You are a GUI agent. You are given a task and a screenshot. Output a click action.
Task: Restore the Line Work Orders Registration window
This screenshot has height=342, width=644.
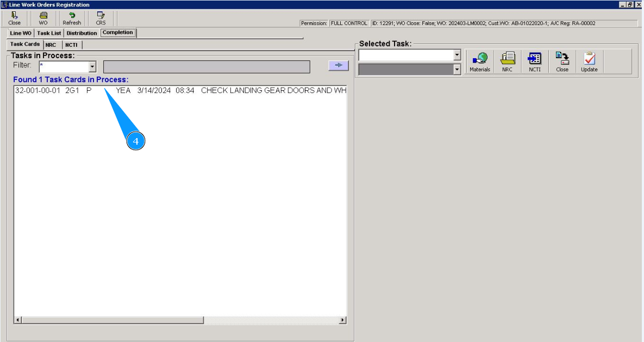pyautogui.click(x=630, y=4)
